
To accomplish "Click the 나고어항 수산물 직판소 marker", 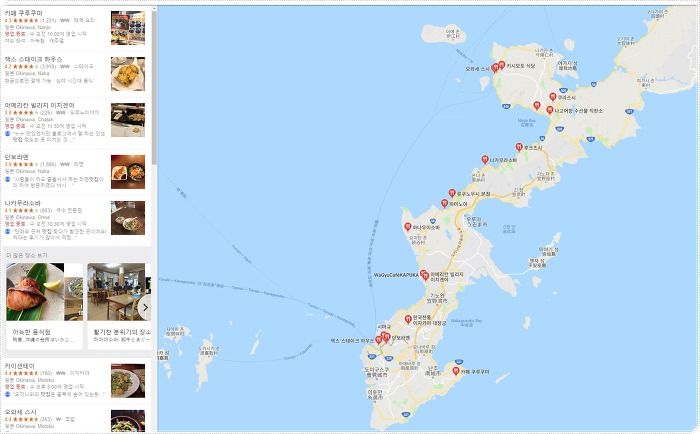I will [x=550, y=110].
